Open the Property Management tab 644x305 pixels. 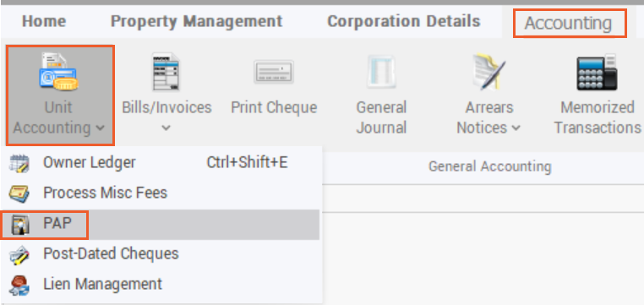point(196,21)
